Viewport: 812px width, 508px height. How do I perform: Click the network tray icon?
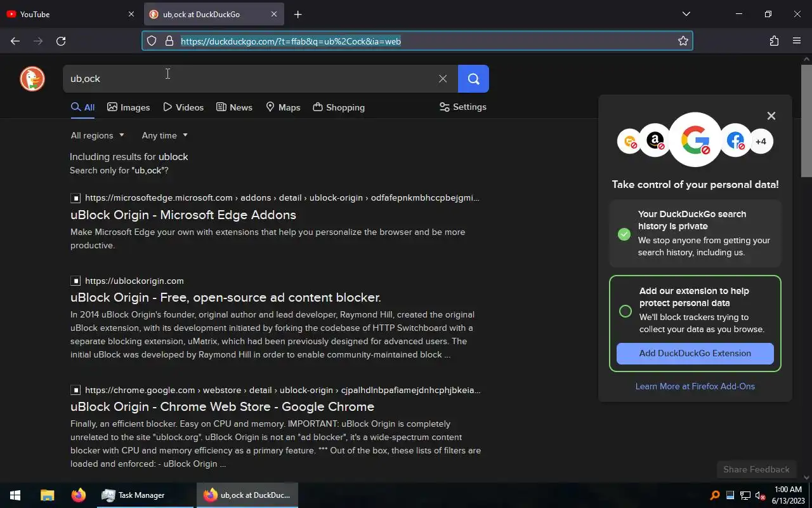point(745,495)
